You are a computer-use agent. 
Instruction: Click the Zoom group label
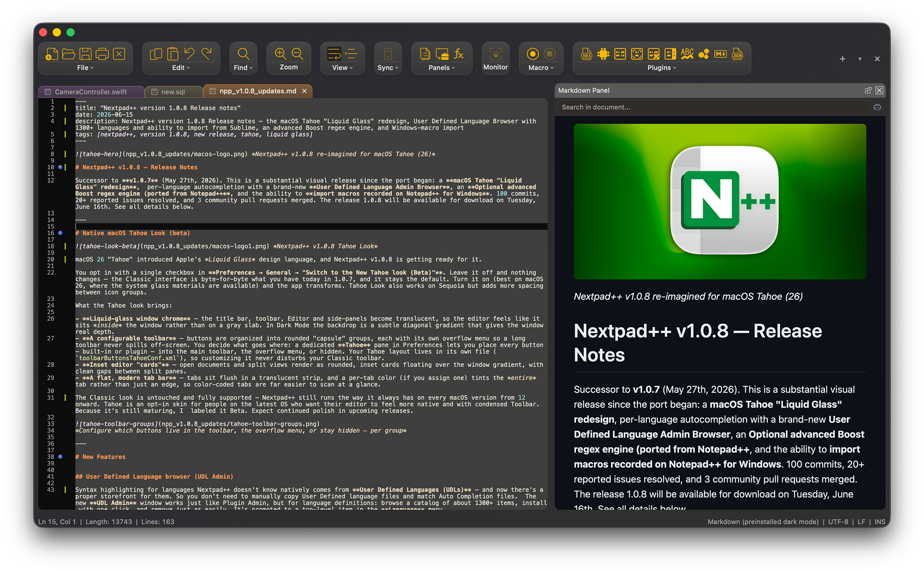[289, 67]
